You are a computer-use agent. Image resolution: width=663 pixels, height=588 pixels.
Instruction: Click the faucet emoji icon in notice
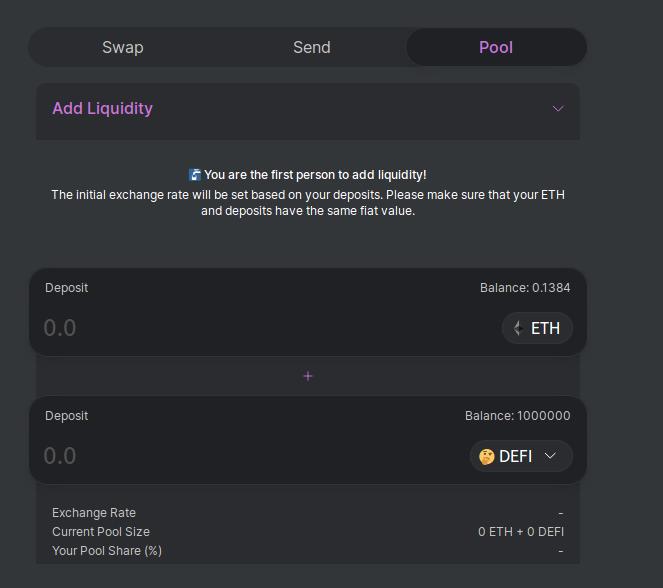(x=195, y=175)
